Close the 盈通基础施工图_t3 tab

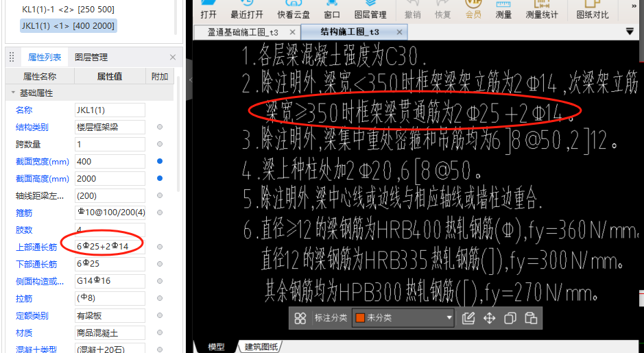click(x=292, y=32)
